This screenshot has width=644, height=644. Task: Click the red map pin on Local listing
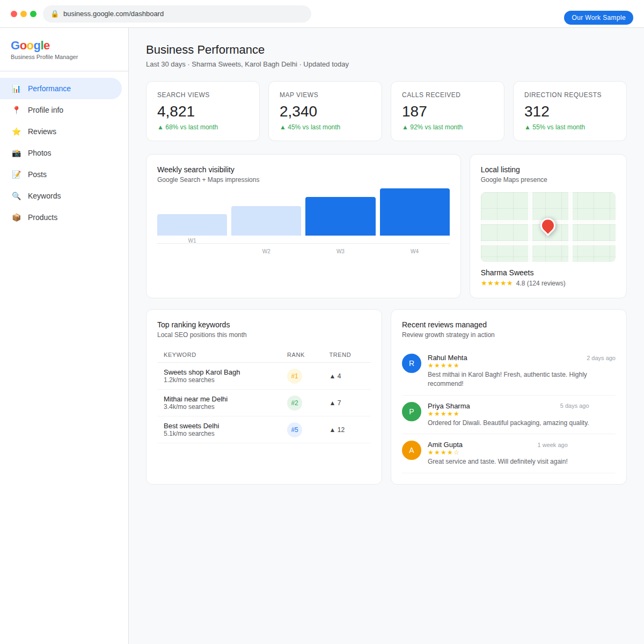(x=547, y=225)
